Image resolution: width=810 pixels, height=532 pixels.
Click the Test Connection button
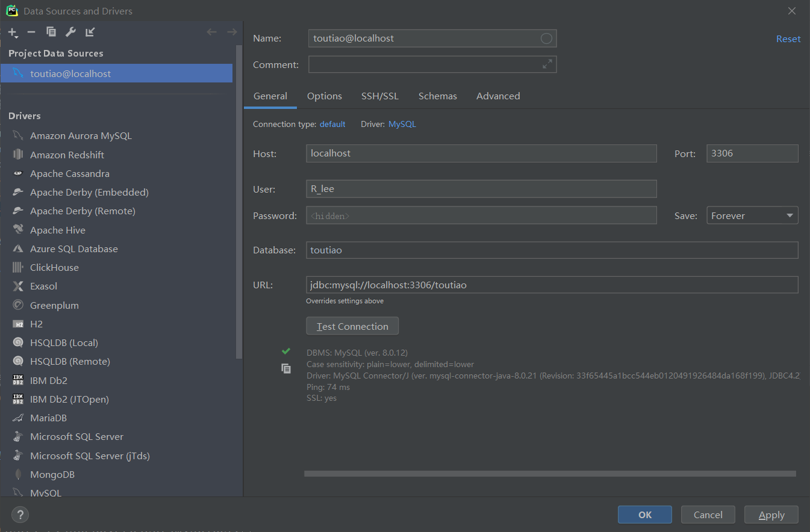352,326
